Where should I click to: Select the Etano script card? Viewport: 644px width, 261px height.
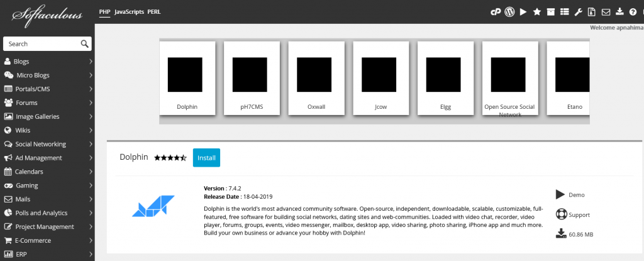click(569, 78)
